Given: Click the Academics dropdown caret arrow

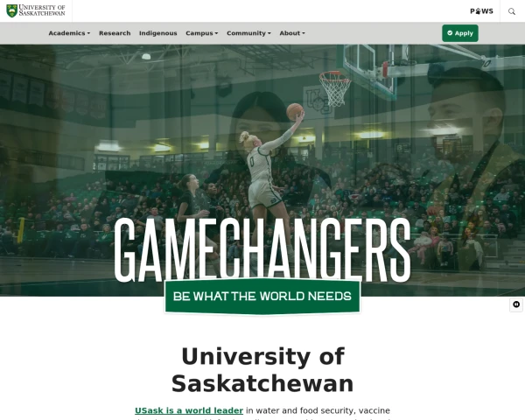Looking at the screenshot, I should 88,33.
